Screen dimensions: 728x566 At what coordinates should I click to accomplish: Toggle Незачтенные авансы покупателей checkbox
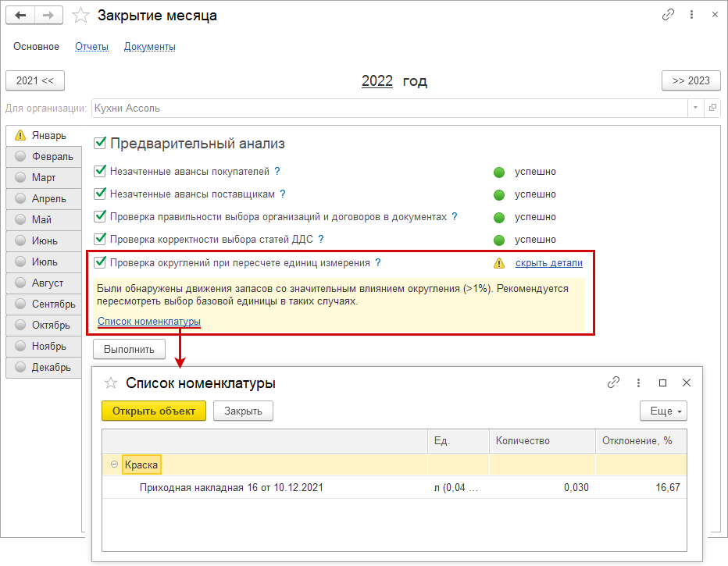pos(99,171)
